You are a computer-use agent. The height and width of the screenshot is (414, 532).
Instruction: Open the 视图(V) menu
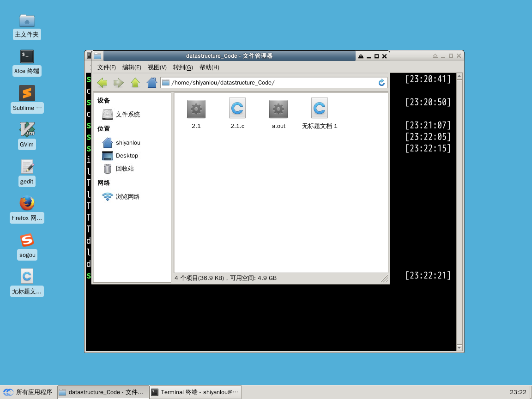tap(157, 67)
